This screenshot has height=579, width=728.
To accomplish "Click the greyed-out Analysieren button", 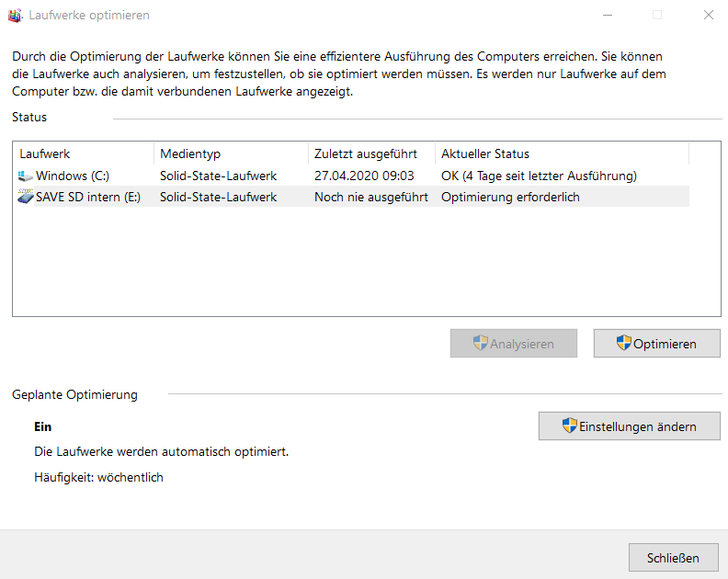I will (514, 344).
